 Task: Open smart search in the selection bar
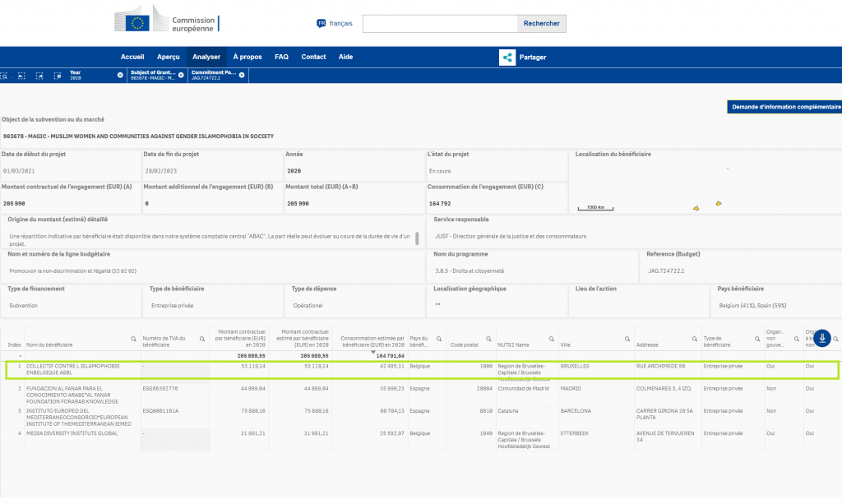click(x=4, y=76)
